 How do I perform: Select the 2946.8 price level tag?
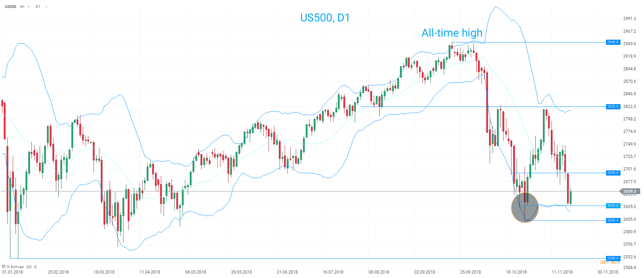click(613, 42)
